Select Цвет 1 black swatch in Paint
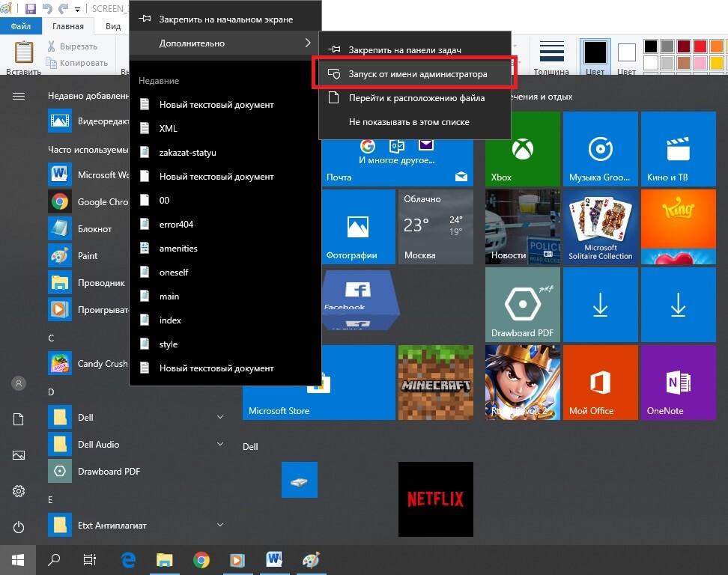The image size is (728, 575). [595, 58]
